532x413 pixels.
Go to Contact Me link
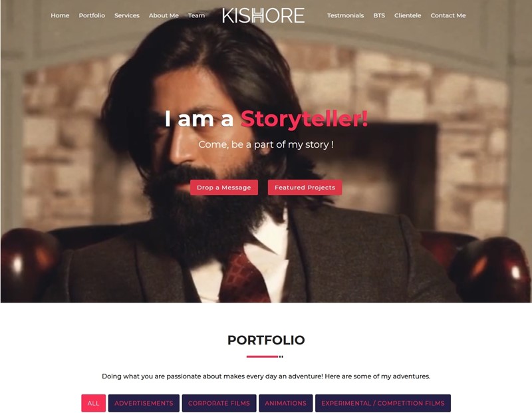[448, 15]
